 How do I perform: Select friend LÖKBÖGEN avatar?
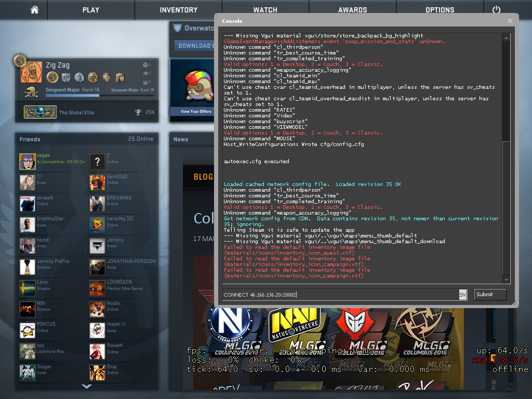[97, 288]
